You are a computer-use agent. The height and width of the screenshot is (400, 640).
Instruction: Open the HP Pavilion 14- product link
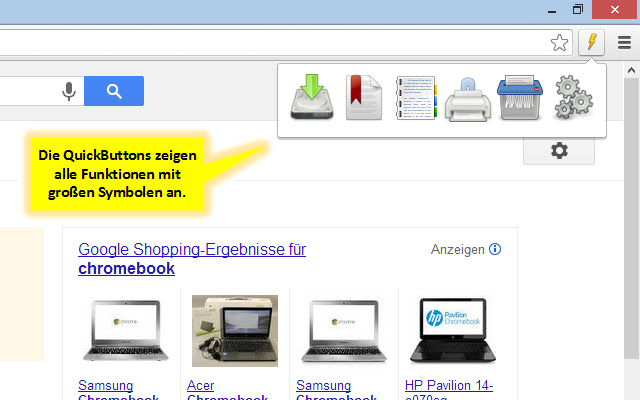point(449,389)
